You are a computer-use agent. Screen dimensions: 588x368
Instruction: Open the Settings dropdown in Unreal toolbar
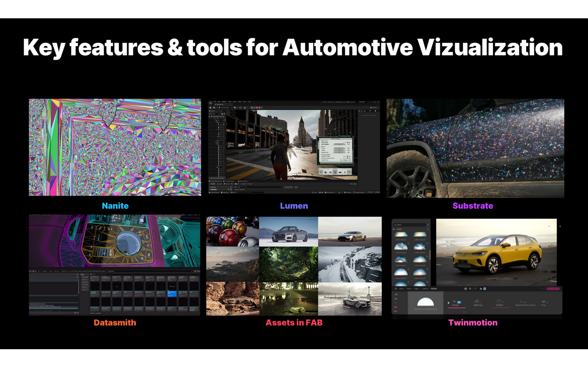click(374, 107)
